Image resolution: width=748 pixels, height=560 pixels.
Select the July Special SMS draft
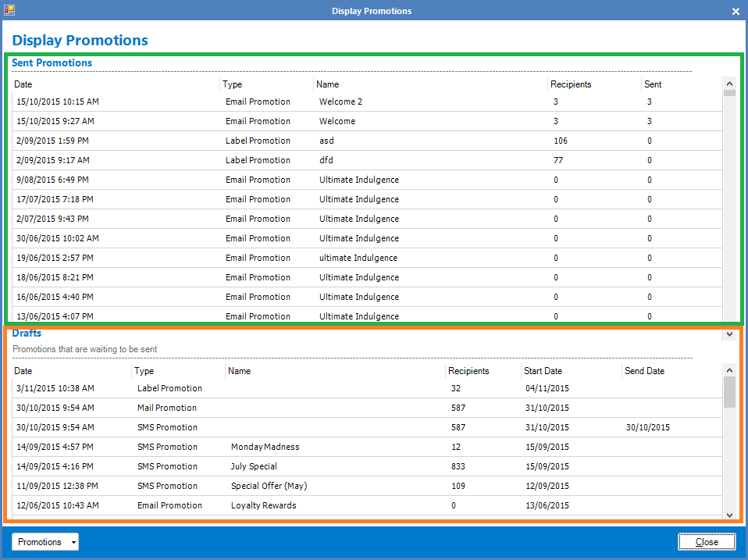coord(254,466)
